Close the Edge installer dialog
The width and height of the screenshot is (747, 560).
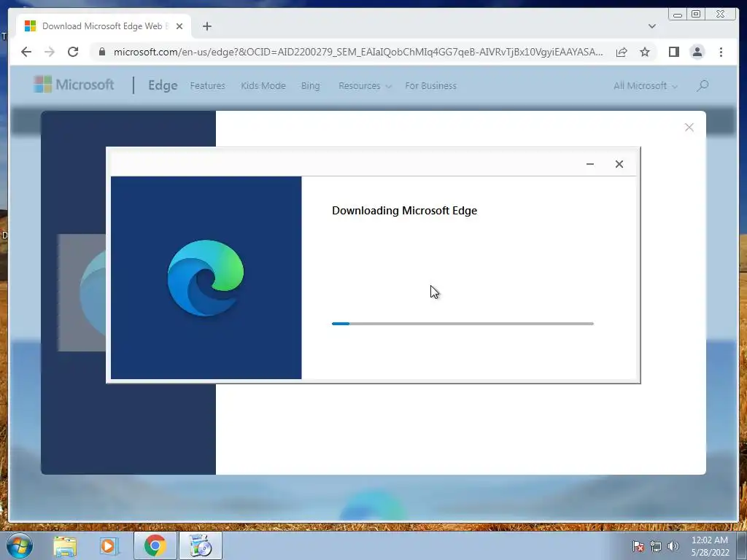click(619, 164)
